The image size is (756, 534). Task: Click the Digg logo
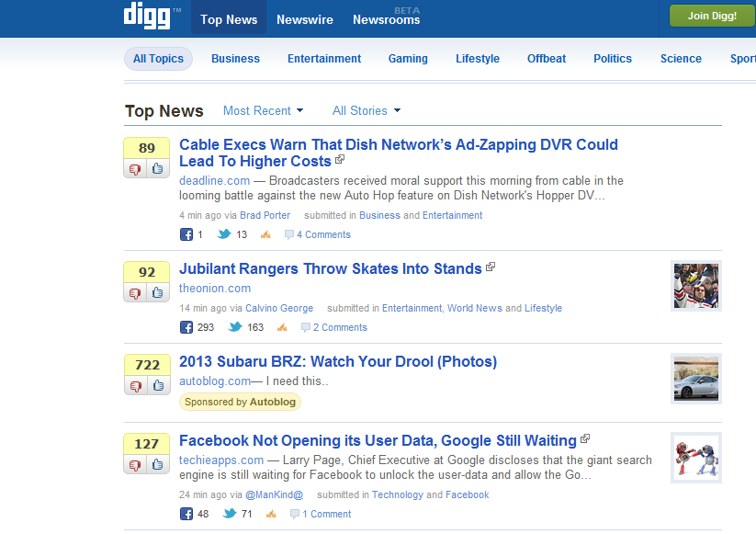[x=147, y=16]
